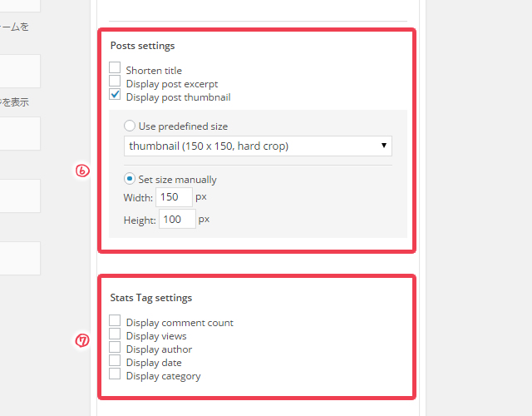Viewport: 532px width, 416px height.
Task: Click the Display post thumbnail label
Action: point(178,97)
